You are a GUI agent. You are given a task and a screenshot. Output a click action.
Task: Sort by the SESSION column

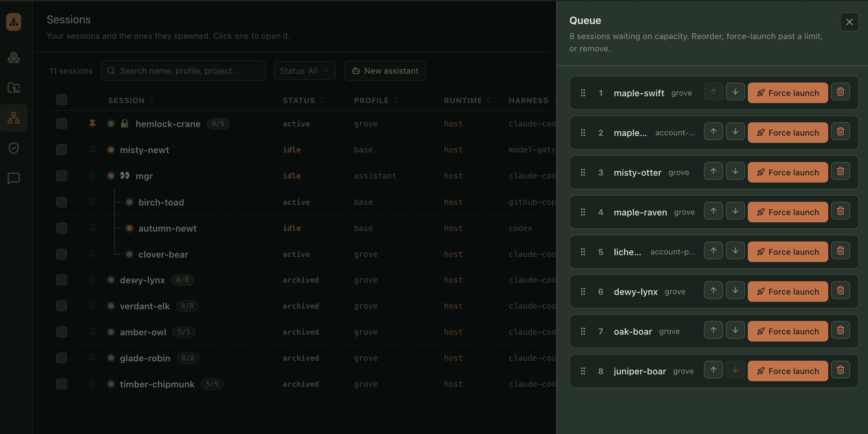[x=132, y=100]
